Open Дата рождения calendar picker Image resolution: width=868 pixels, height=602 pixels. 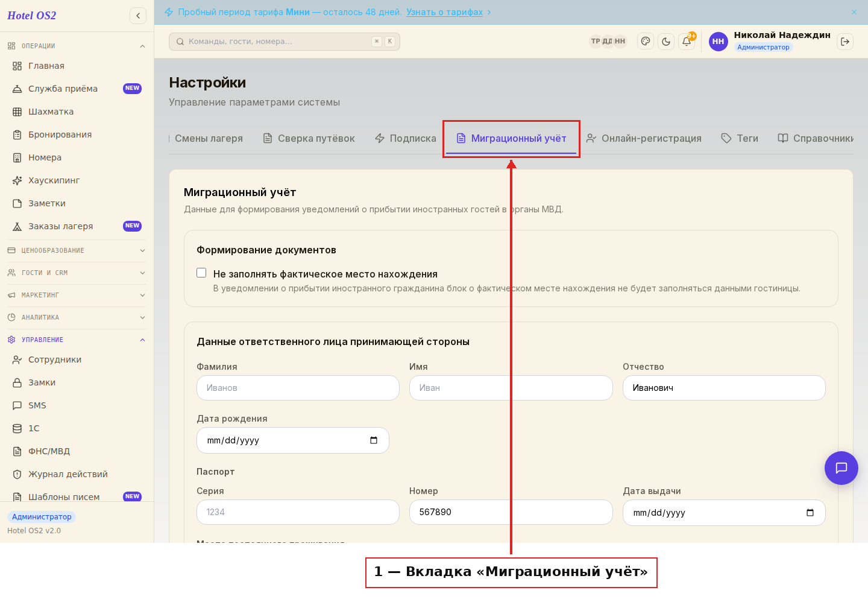(374, 440)
